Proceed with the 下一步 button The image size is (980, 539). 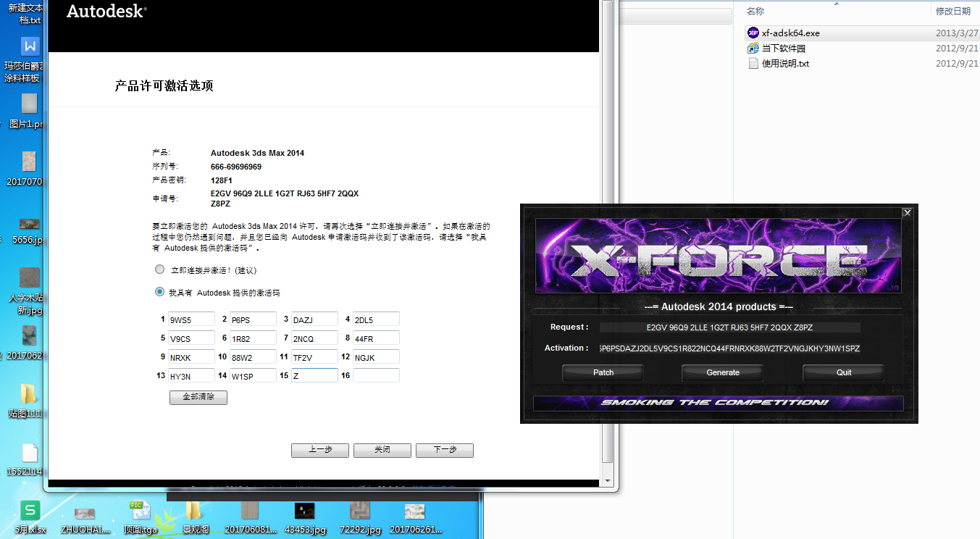(x=445, y=450)
